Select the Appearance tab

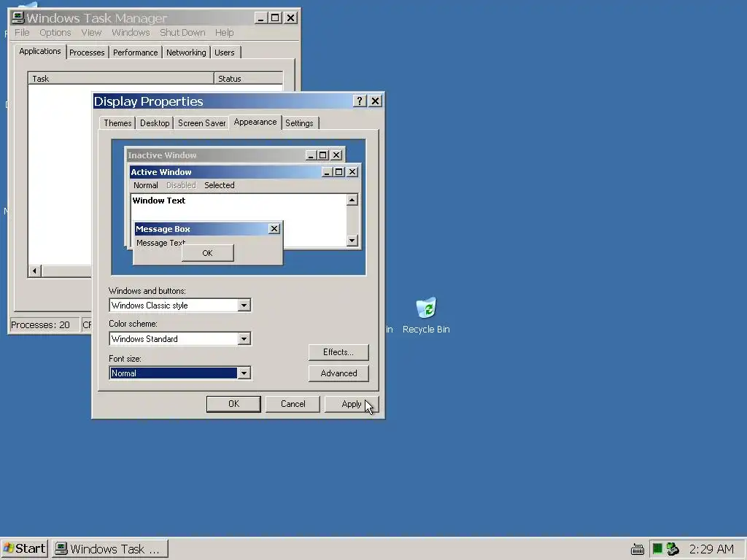pyautogui.click(x=255, y=122)
